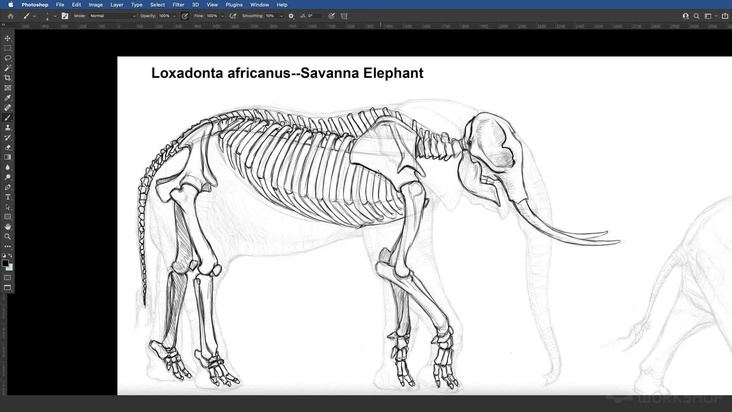
Task: Open the Edit menu
Action: pos(77,5)
